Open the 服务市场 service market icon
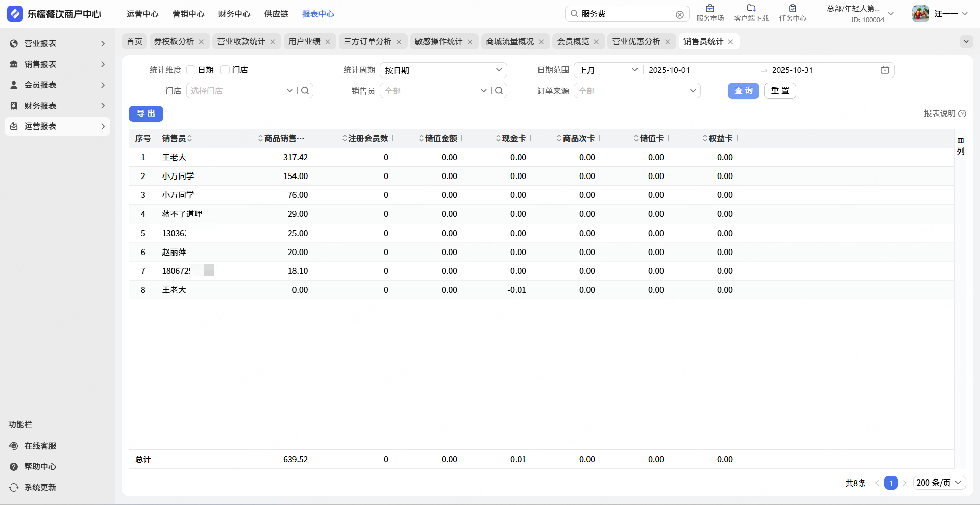The image size is (980, 505). pyautogui.click(x=710, y=9)
